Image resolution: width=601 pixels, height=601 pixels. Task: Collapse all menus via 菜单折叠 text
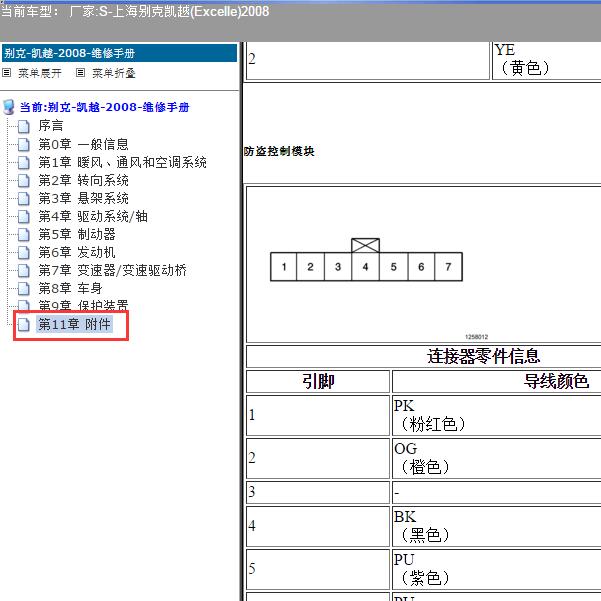click(114, 73)
